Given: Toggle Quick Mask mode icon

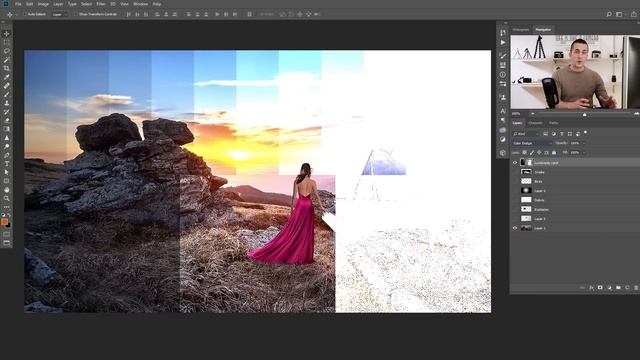Looking at the screenshot, I should click(7, 235).
